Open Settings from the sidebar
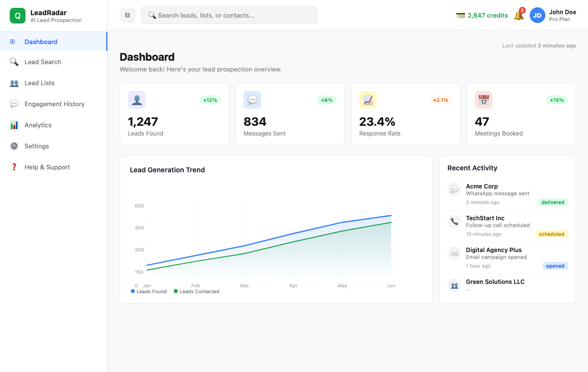 pyautogui.click(x=53, y=146)
